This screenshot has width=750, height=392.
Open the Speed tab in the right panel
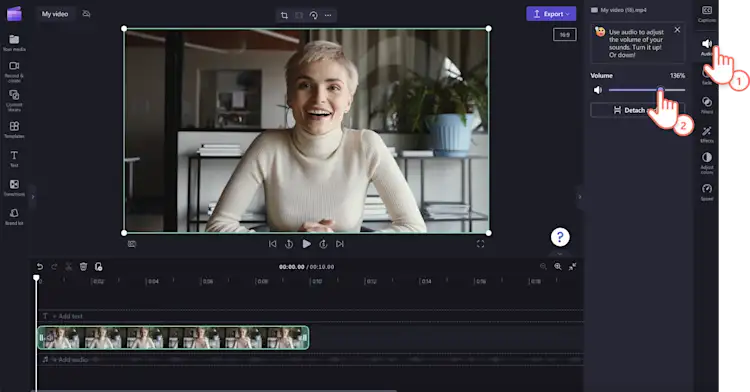click(707, 192)
